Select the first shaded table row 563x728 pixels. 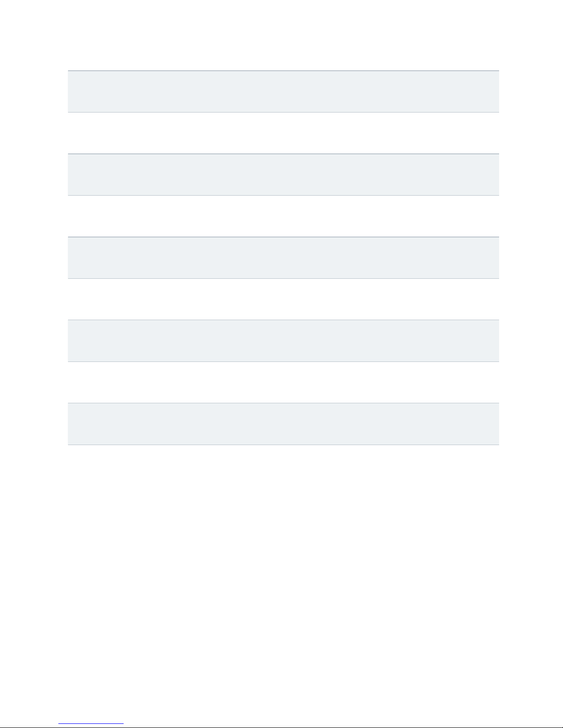tap(283, 91)
